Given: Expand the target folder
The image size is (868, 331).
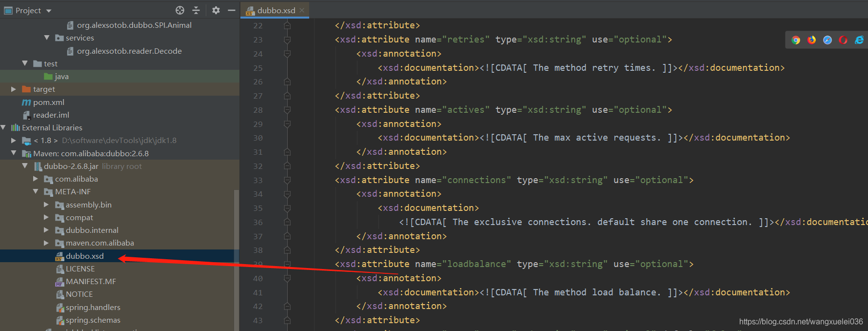Looking at the screenshot, I should 14,89.
